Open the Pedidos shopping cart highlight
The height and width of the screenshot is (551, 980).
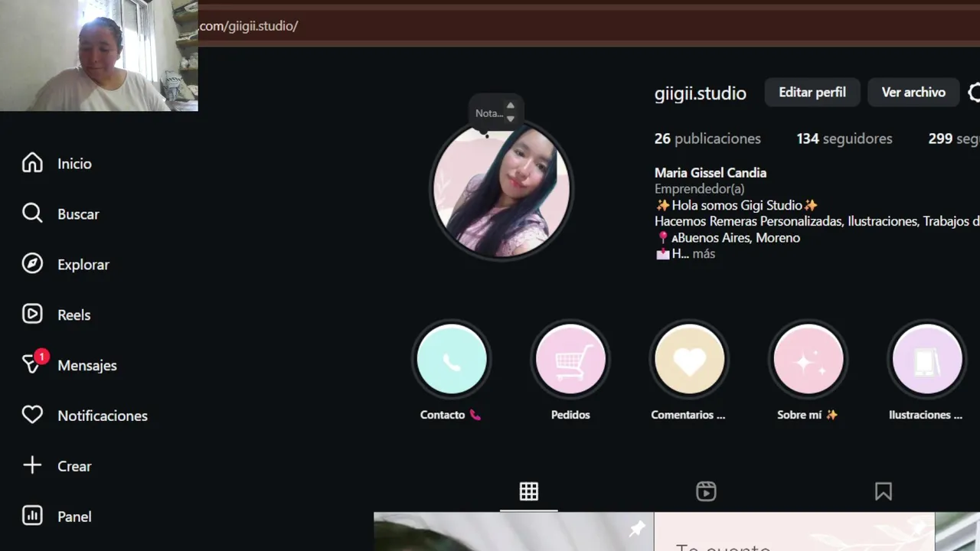click(570, 360)
